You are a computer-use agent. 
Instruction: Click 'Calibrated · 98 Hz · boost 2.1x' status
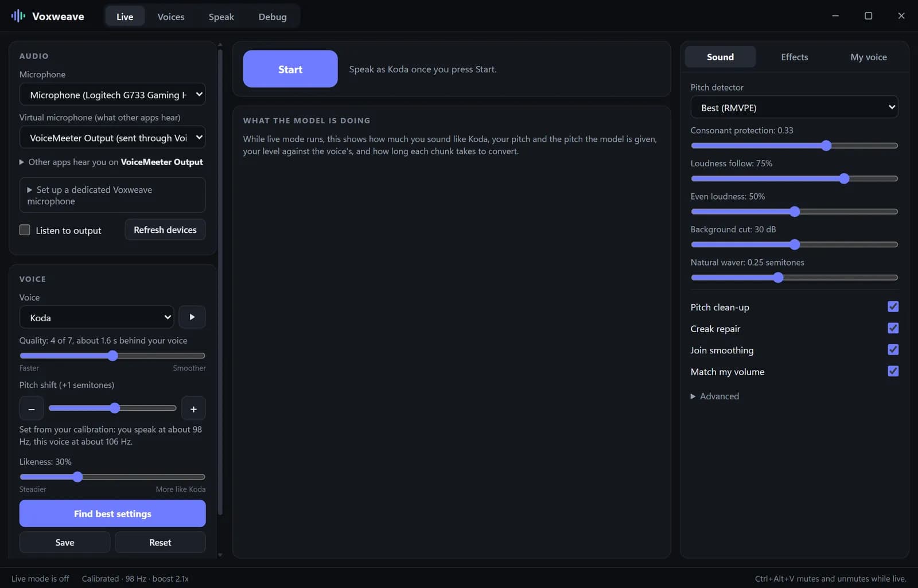[135, 578]
